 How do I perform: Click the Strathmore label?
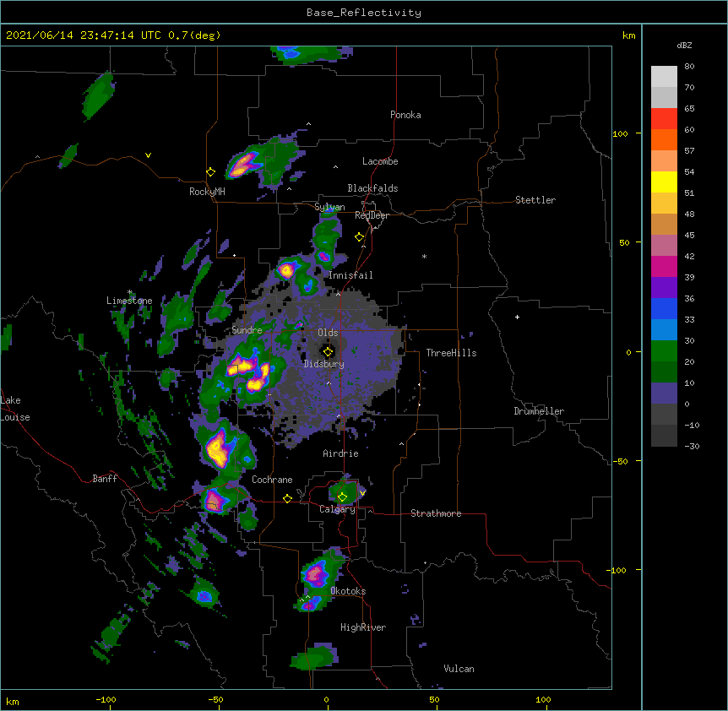click(x=436, y=513)
